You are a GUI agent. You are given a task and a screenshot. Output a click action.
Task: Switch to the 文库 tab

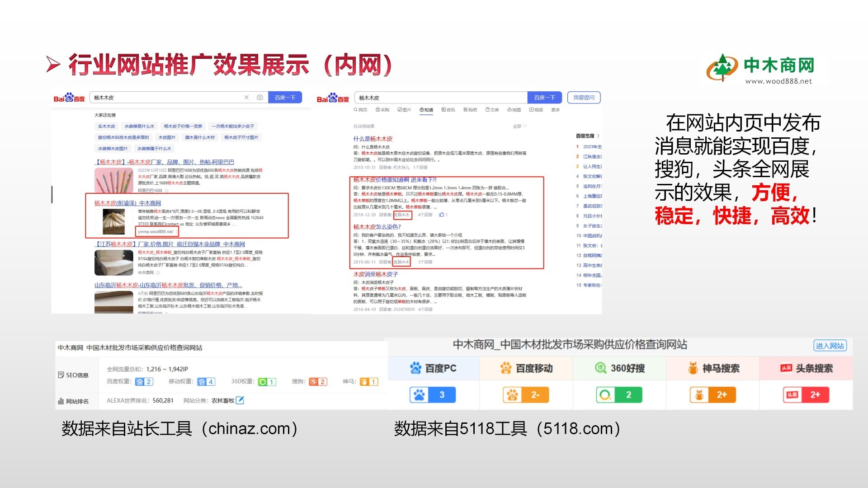pyautogui.click(x=492, y=110)
